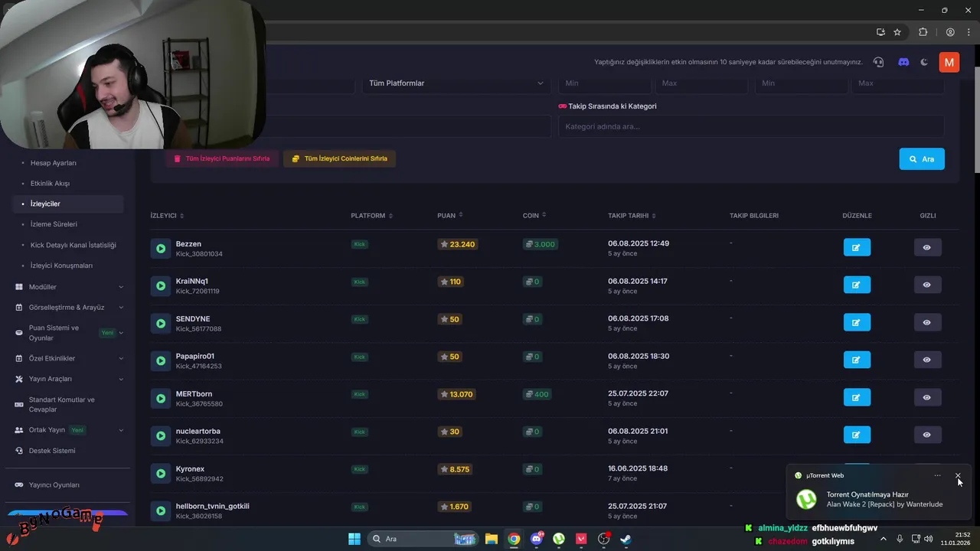Screen dimensions: 980x551
Task: Open Destek Sistemi in sidebar
Action: [52, 451]
